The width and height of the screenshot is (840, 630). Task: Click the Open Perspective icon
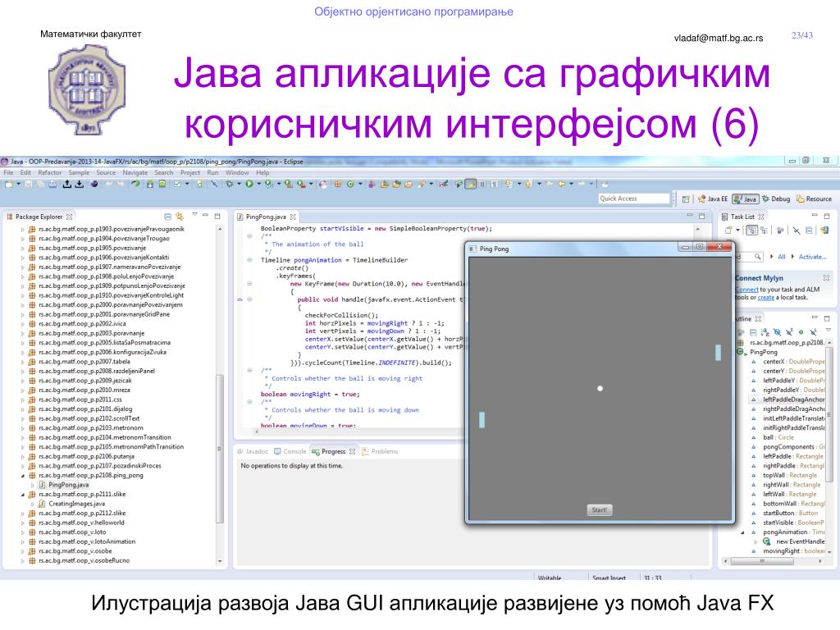click(x=685, y=199)
